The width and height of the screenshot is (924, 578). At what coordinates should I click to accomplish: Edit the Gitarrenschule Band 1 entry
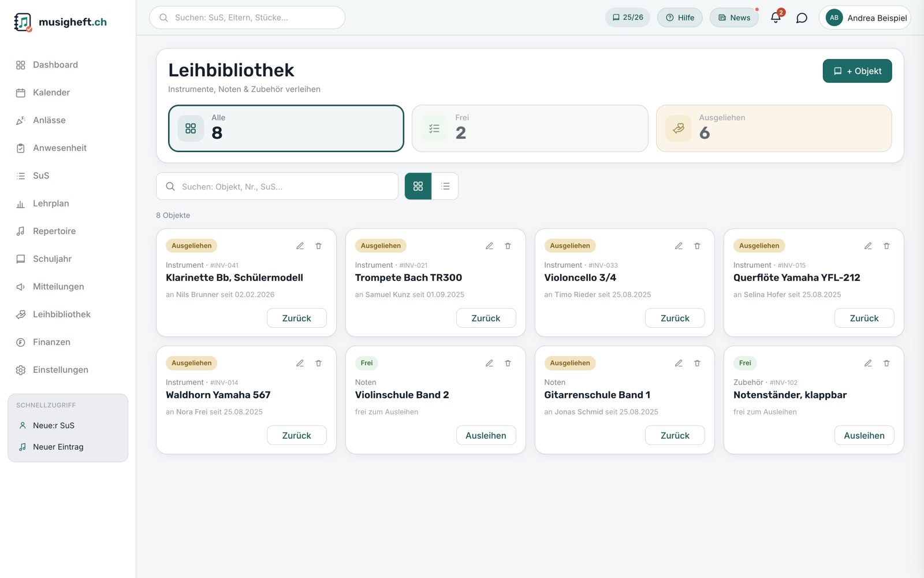tap(679, 363)
